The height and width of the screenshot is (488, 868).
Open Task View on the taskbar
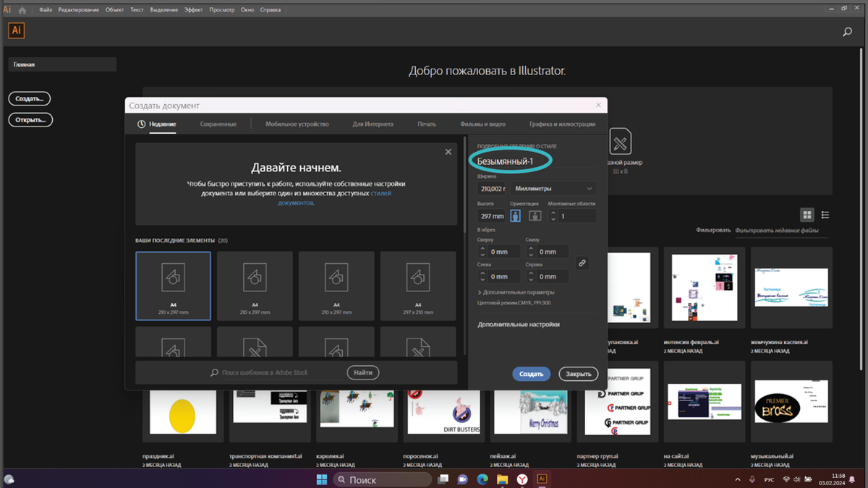pyautogui.click(x=443, y=479)
